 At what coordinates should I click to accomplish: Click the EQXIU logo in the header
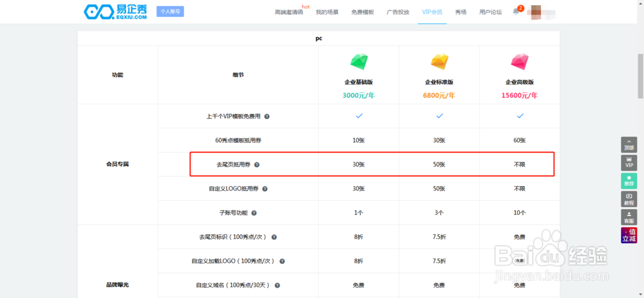point(115,12)
